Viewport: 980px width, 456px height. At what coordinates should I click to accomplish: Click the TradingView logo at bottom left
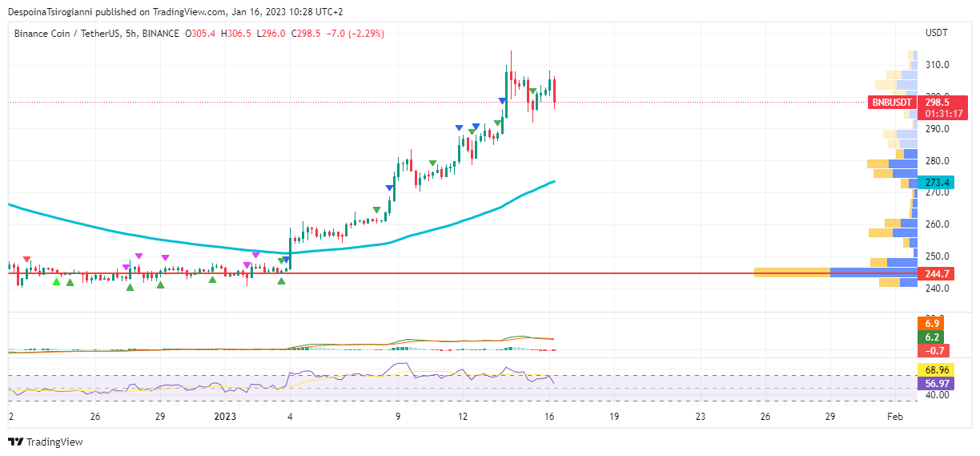pyautogui.click(x=45, y=442)
